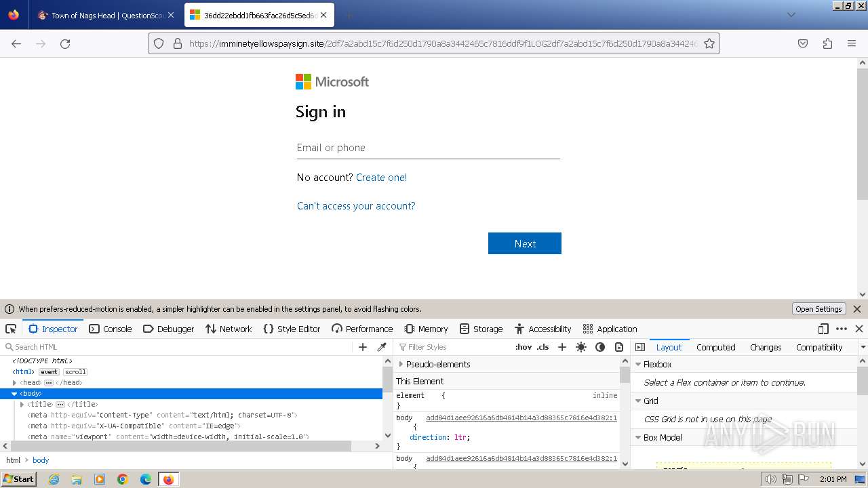Viewport: 868px width, 488px height.
Task: Select the Computed sidebar tab
Action: 715,347
